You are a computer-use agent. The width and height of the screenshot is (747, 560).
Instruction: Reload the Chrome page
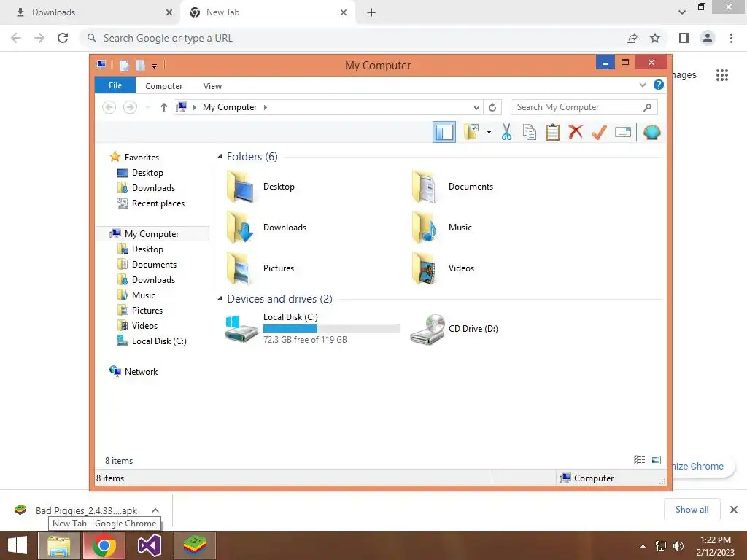click(63, 38)
